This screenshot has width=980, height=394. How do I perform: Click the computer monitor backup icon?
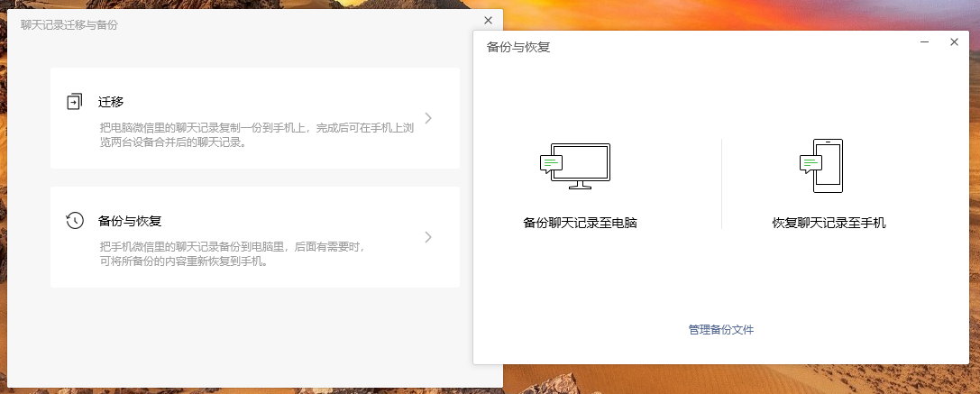pos(575,167)
